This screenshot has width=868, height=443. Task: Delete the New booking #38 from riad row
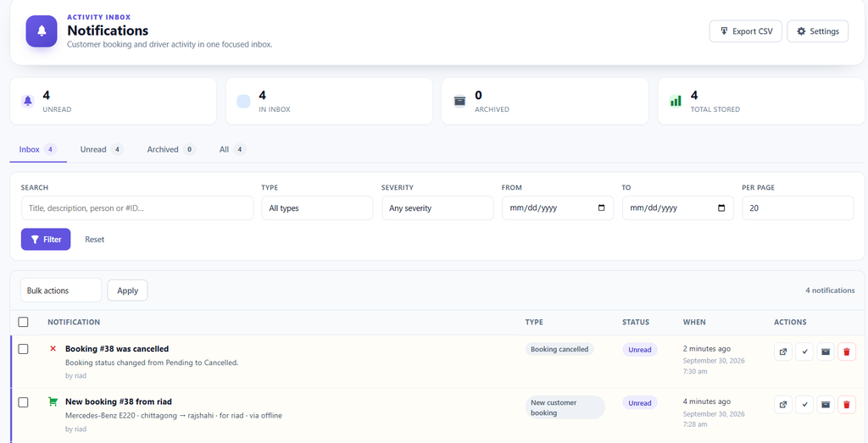point(847,404)
